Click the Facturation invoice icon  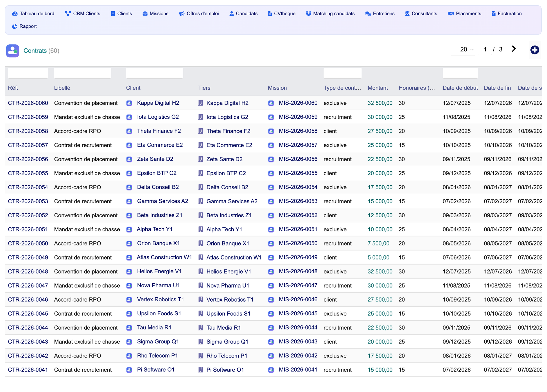(x=494, y=13)
